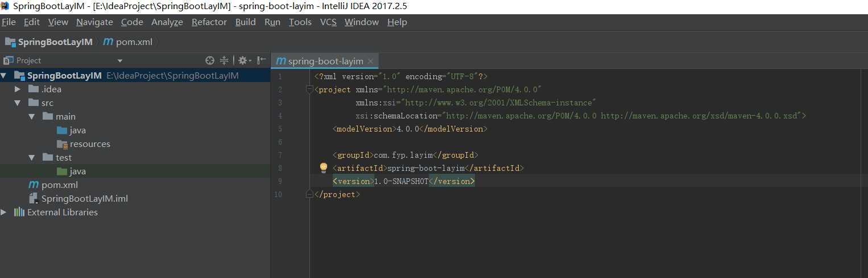
Task: Open the Project view dropdown arrow
Action: click(120, 61)
